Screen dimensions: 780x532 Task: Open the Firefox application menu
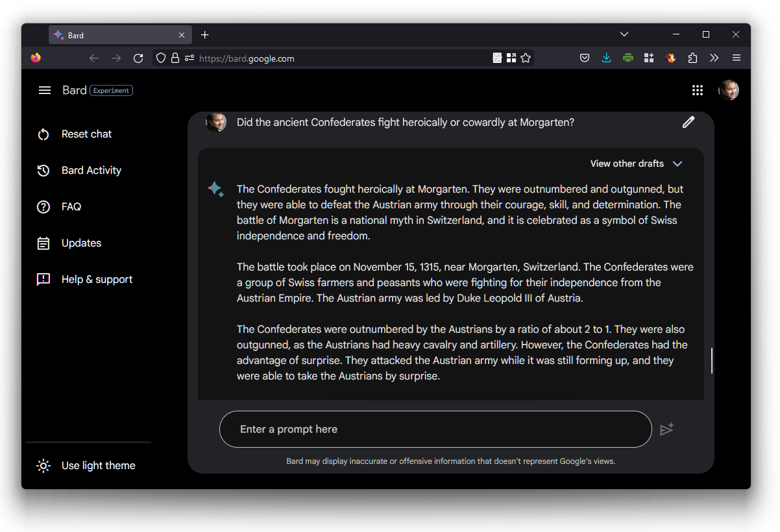(737, 58)
